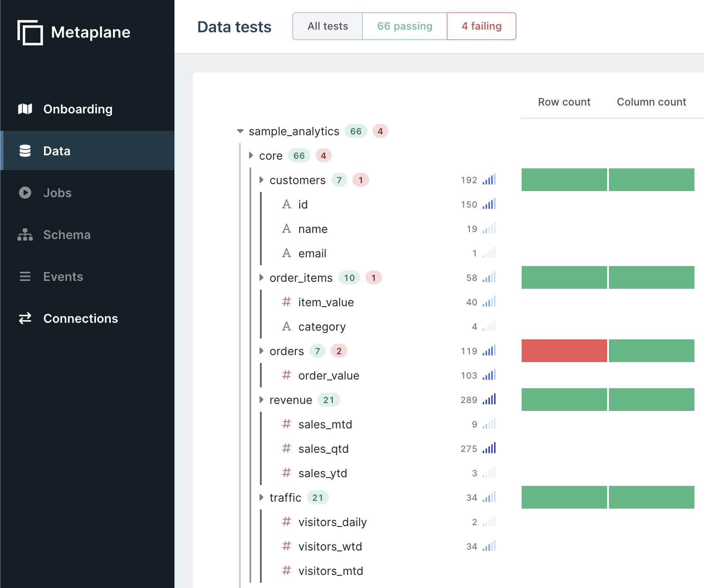Open the Onboarding menu item

coord(87,109)
